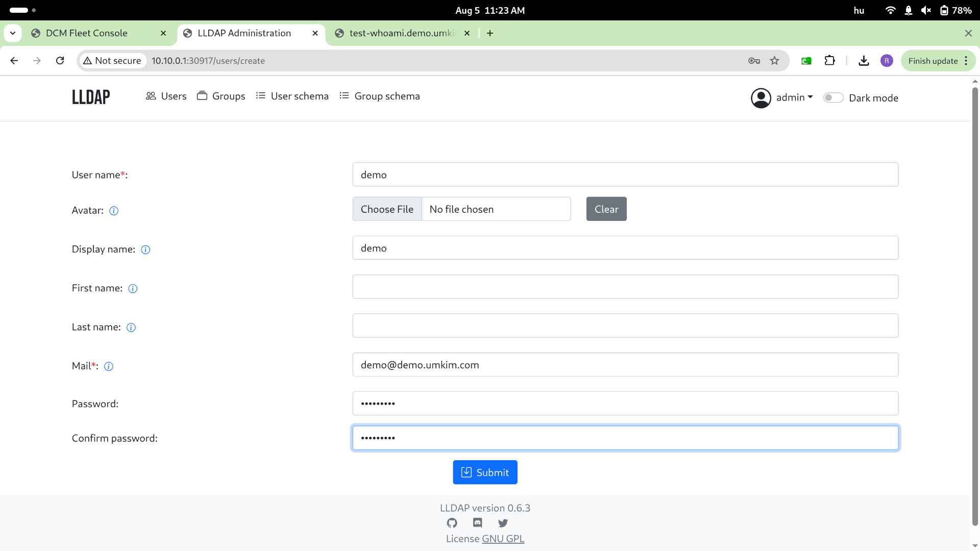This screenshot has height=551, width=980.
Task: Open the GitHub icon link in footer
Action: (x=452, y=523)
